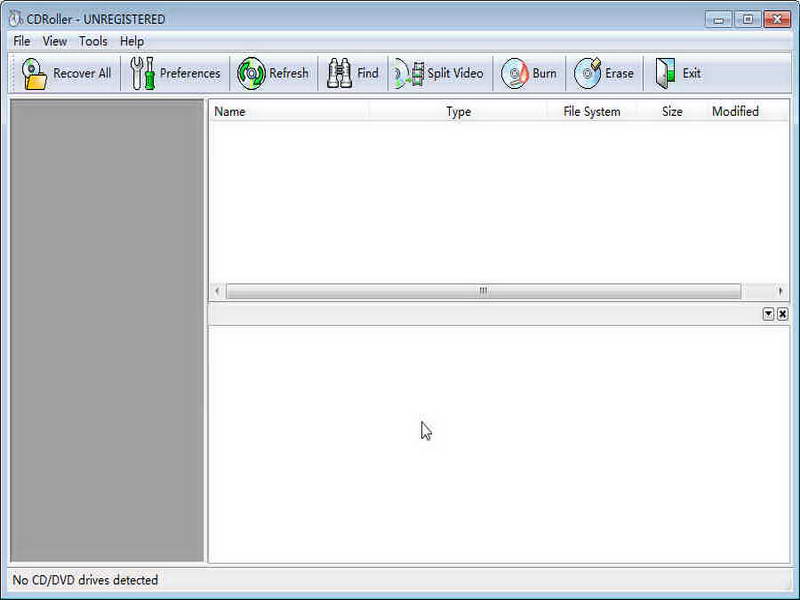This screenshot has width=800, height=600.
Task: Open the Tools menu
Action: 93,41
